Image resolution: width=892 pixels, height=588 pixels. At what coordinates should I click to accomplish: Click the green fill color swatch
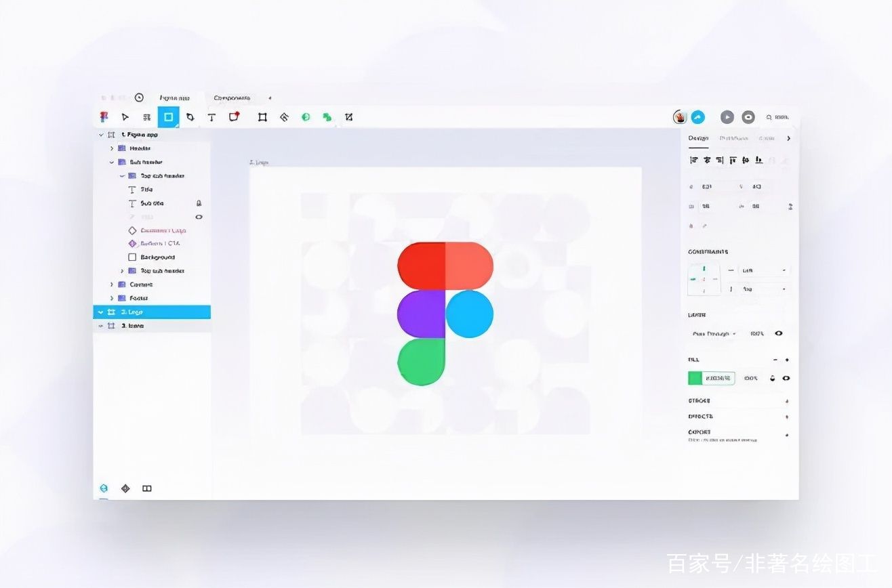point(695,378)
